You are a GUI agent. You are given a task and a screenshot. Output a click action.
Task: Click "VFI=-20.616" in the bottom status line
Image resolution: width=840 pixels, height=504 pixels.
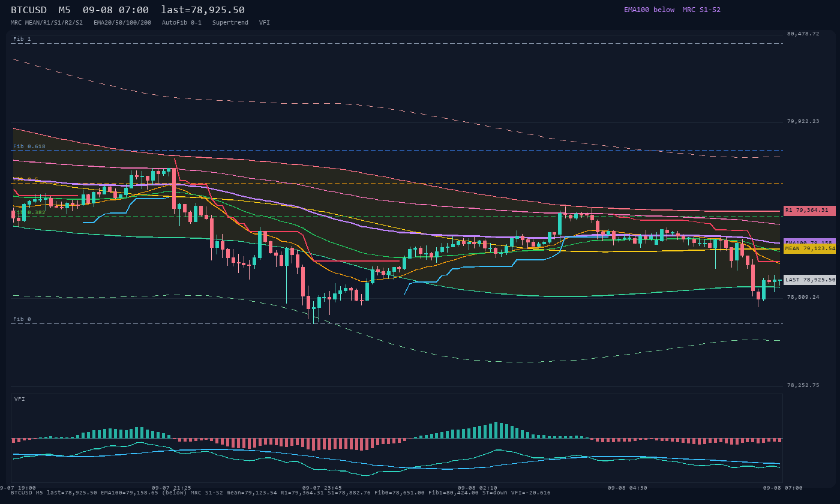pos(531,493)
